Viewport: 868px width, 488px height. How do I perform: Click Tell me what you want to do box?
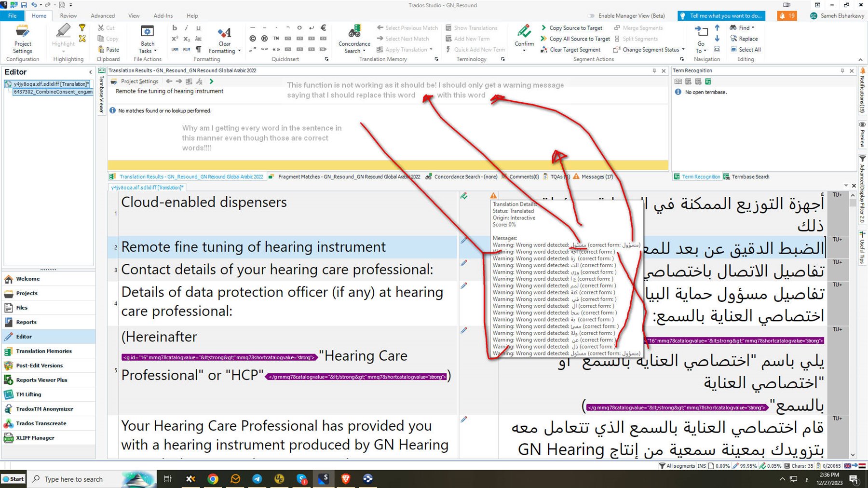tap(721, 15)
